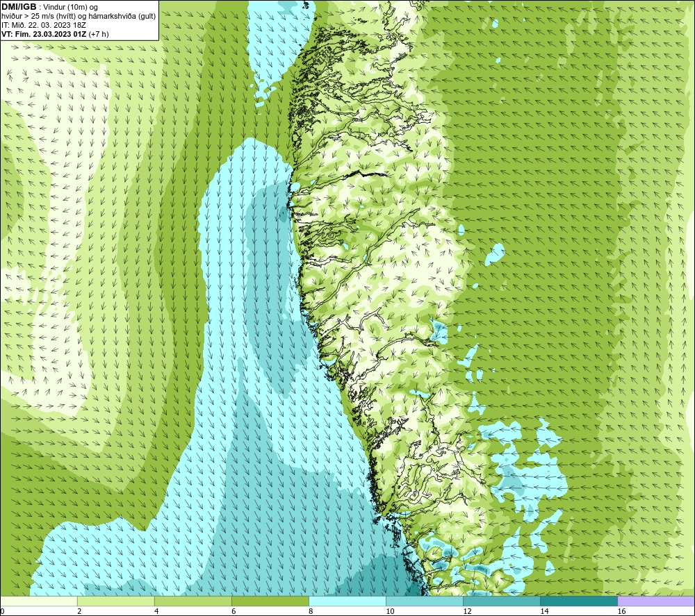Click the legend label '12'
695x616 pixels.
click(467, 612)
